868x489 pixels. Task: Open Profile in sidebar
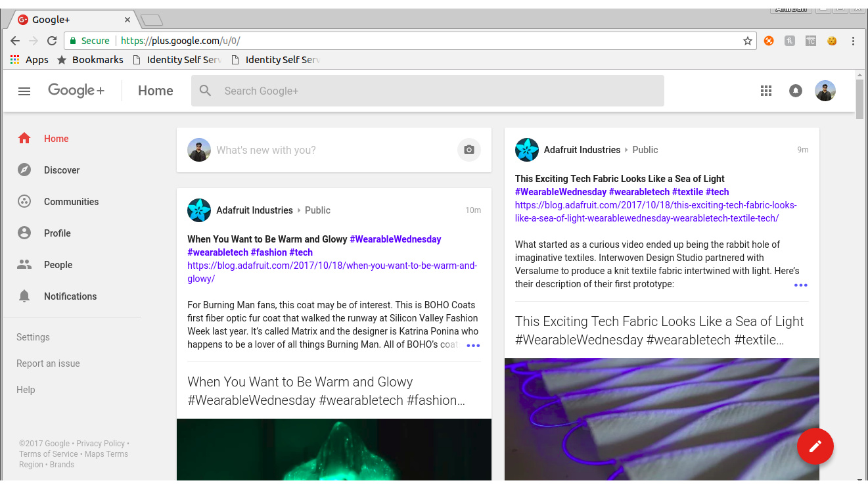tap(57, 233)
